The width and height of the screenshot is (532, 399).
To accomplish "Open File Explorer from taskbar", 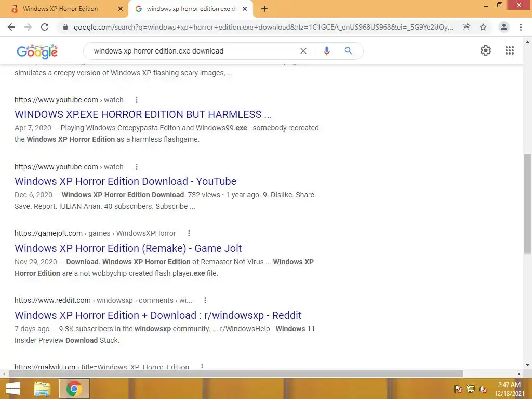I will 42,389.
